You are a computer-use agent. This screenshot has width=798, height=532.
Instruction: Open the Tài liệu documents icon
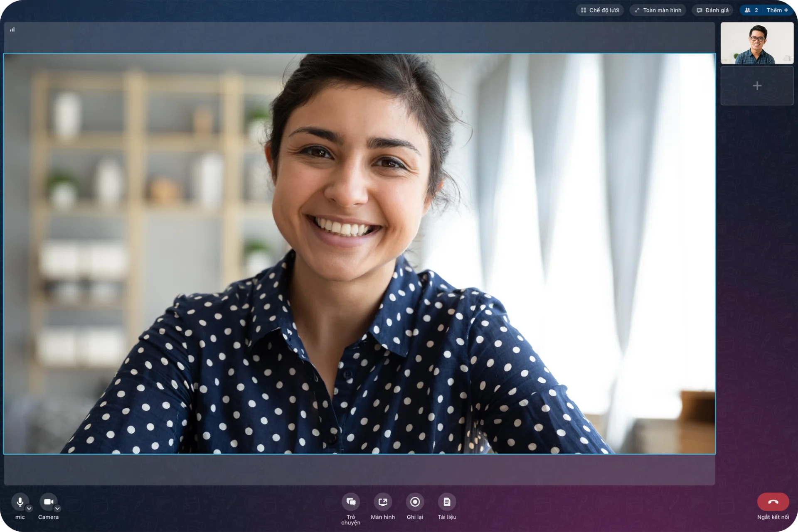coord(447,502)
